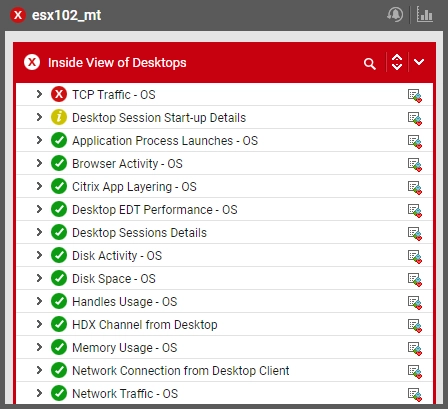
Task: Collapse the Inside View of Desktops layer
Action: click(x=419, y=62)
